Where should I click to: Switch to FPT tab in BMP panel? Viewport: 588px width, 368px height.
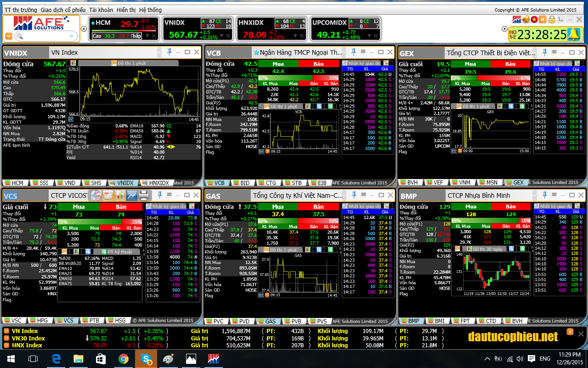(x=462, y=321)
